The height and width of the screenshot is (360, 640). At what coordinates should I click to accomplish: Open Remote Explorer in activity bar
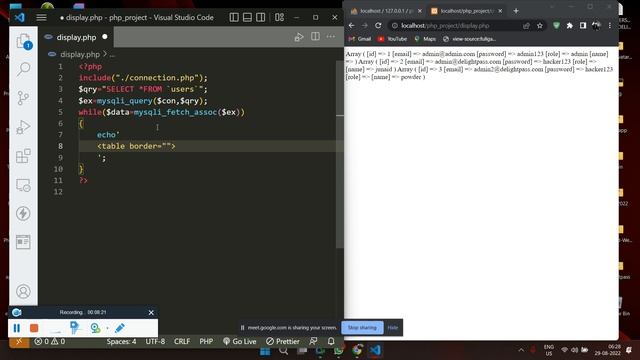(x=23, y=185)
